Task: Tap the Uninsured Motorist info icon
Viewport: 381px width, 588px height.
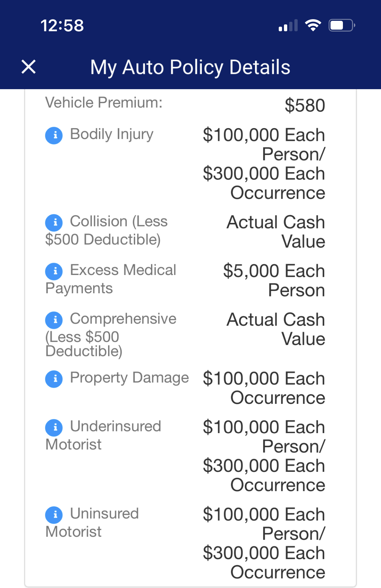Action: (x=54, y=514)
